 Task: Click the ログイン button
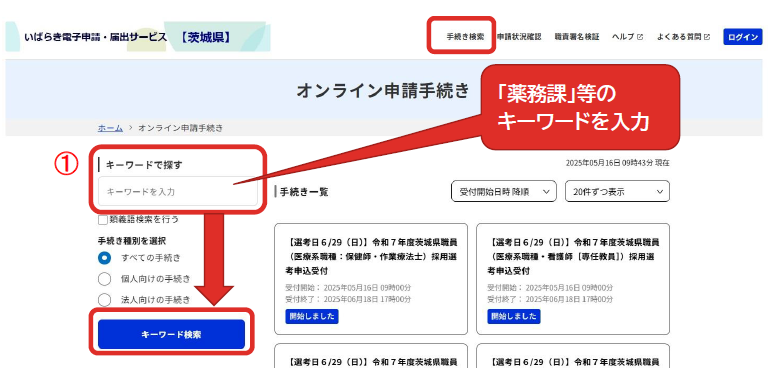tap(742, 37)
